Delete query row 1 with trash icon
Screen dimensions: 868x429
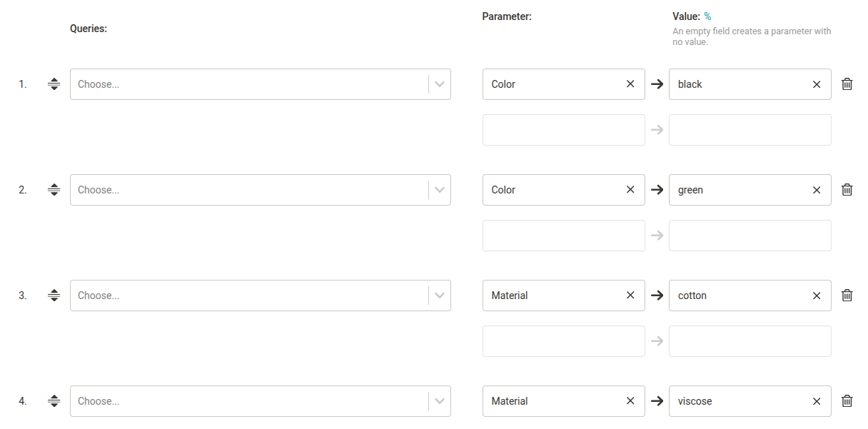847,84
